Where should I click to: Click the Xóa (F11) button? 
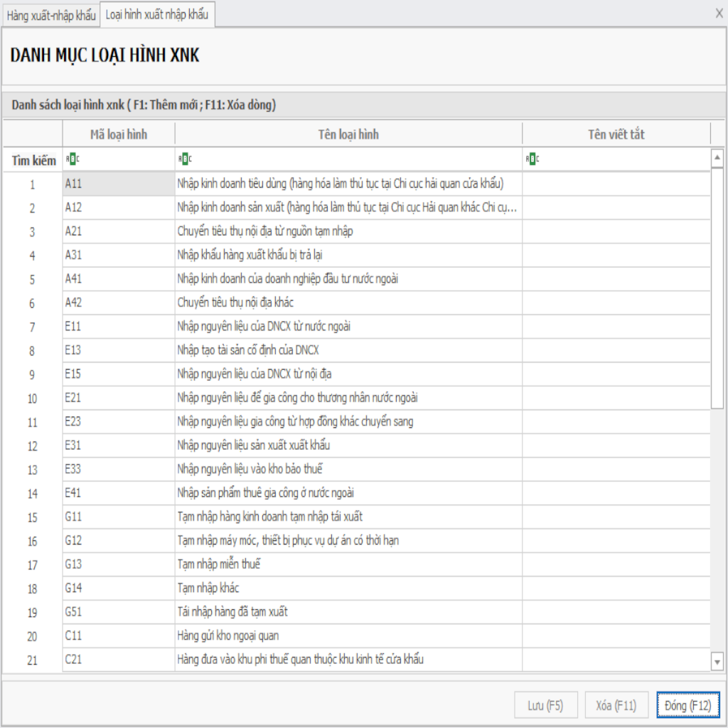616,705
